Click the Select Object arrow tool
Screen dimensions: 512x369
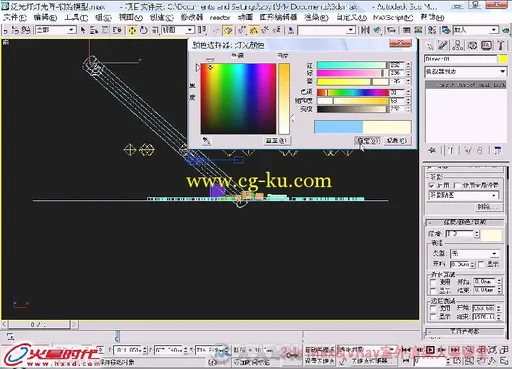[83, 30]
